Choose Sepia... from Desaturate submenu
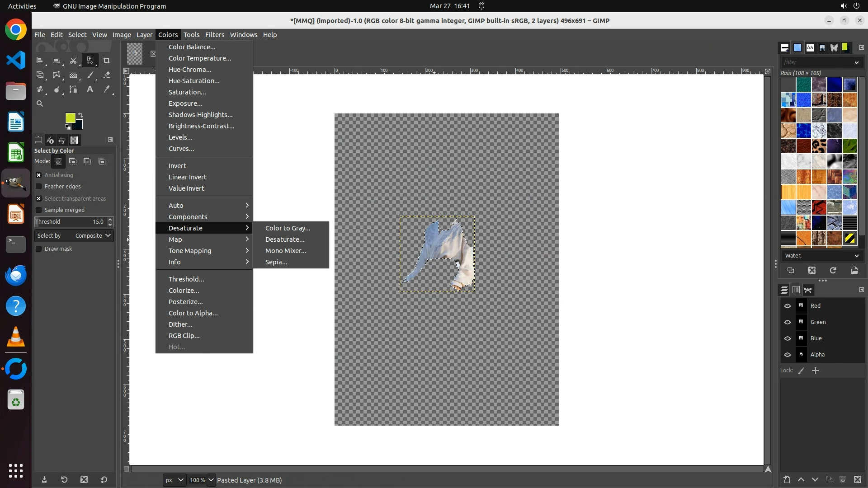 click(276, 262)
